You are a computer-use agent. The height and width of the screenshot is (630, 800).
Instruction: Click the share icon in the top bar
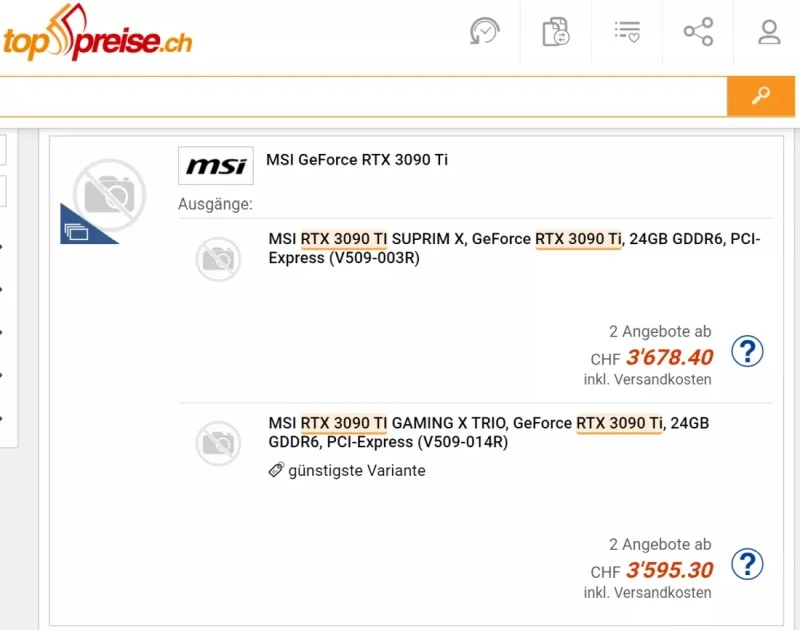click(x=697, y=32)
